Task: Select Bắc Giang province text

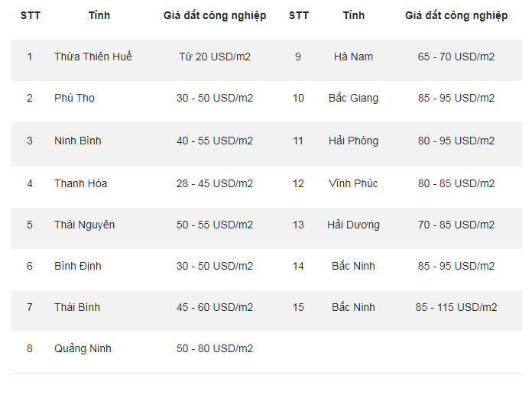Action: pos(353,98)
